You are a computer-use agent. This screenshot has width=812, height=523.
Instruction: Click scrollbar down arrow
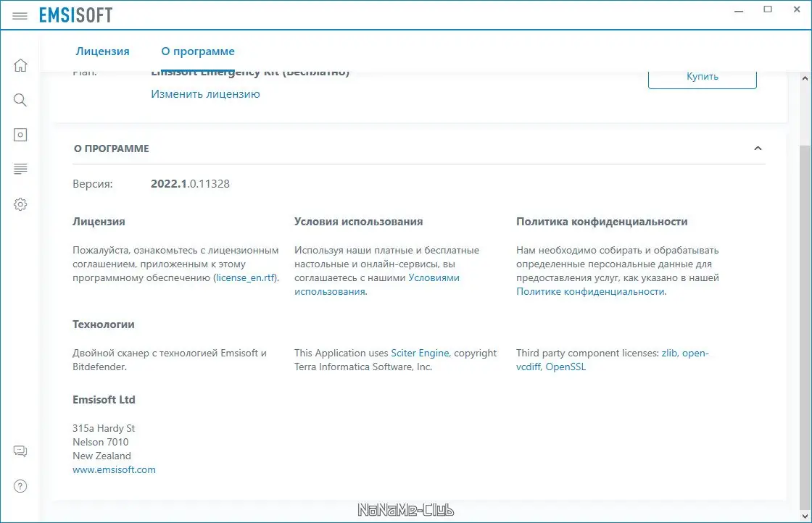click(805, 516)
